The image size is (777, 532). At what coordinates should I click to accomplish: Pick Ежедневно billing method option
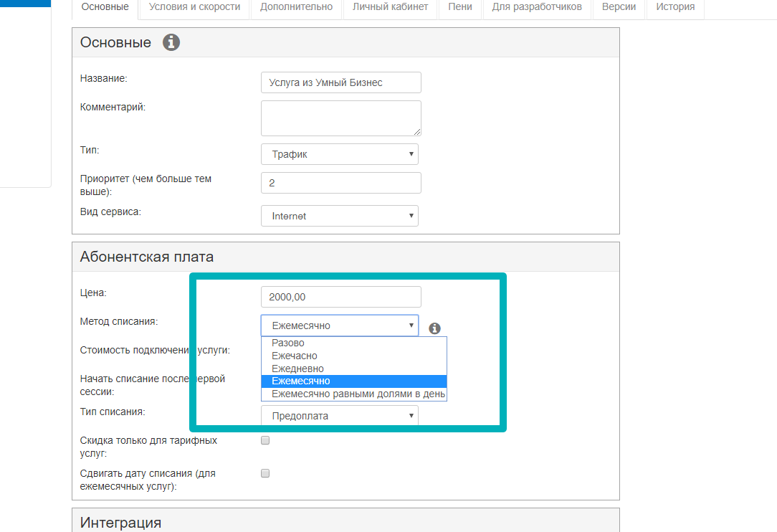tap(297, 369)
